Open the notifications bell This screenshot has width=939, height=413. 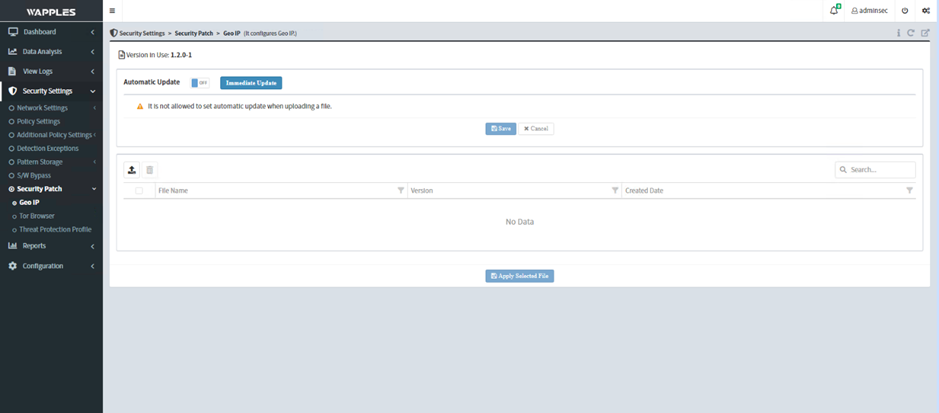(x=834, y=11)
